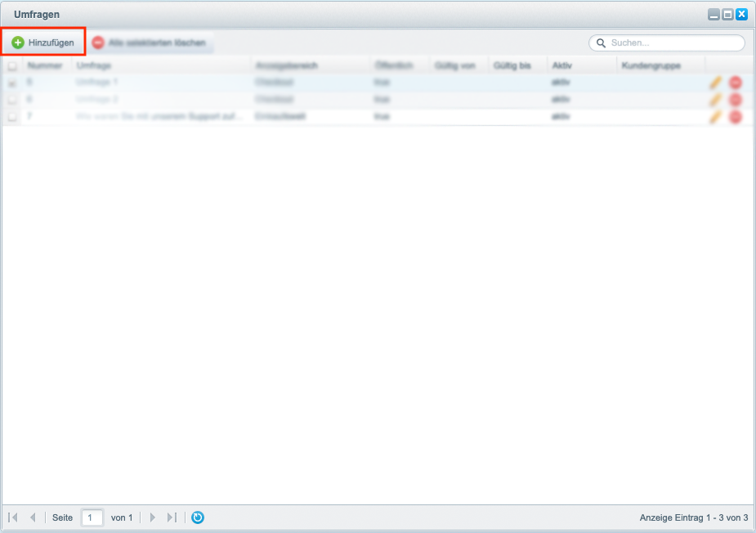Delete survey number 7 via red icon
This screenshot has height=533, width=756.
(736, 117)
